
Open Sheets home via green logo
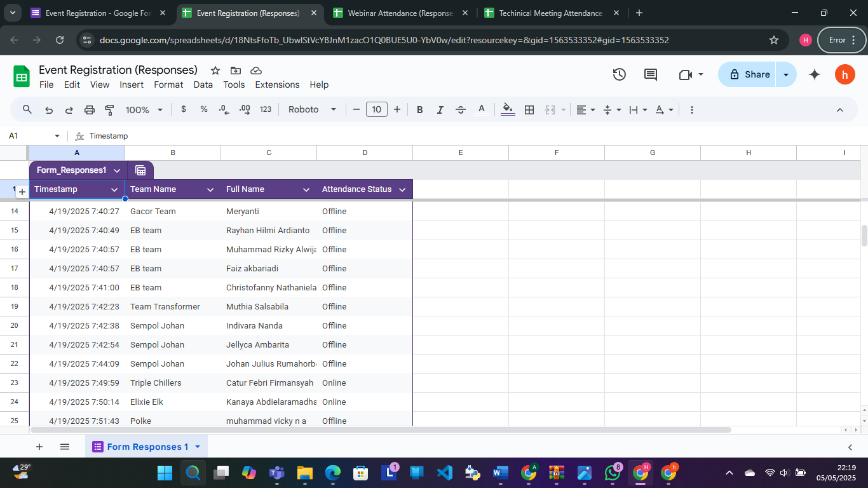click(x=22, y=76)
